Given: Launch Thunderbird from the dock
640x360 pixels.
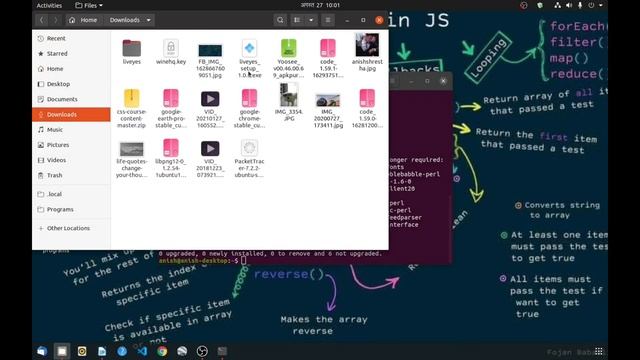Looking at the screenshot, I should [x=42, y=351].
